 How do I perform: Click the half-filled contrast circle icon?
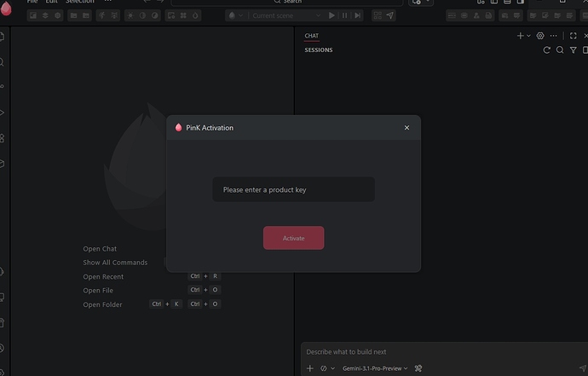142,15
